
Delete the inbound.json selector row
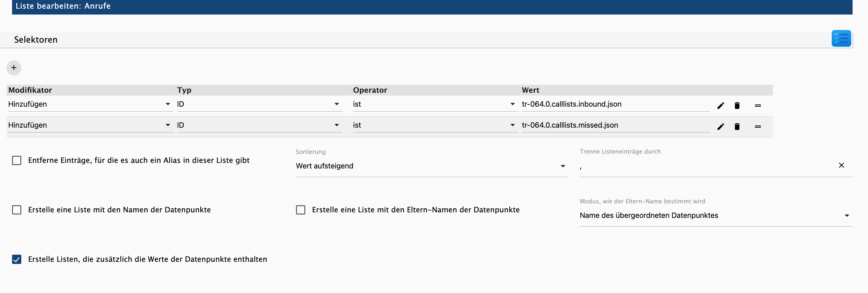[x=737, y=106]
